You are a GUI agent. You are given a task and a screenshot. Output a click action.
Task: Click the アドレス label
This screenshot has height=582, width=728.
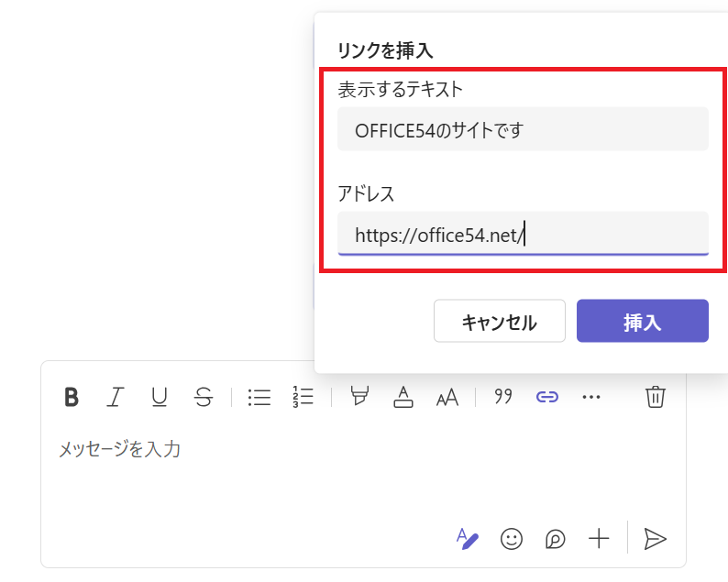coord(366,193)
